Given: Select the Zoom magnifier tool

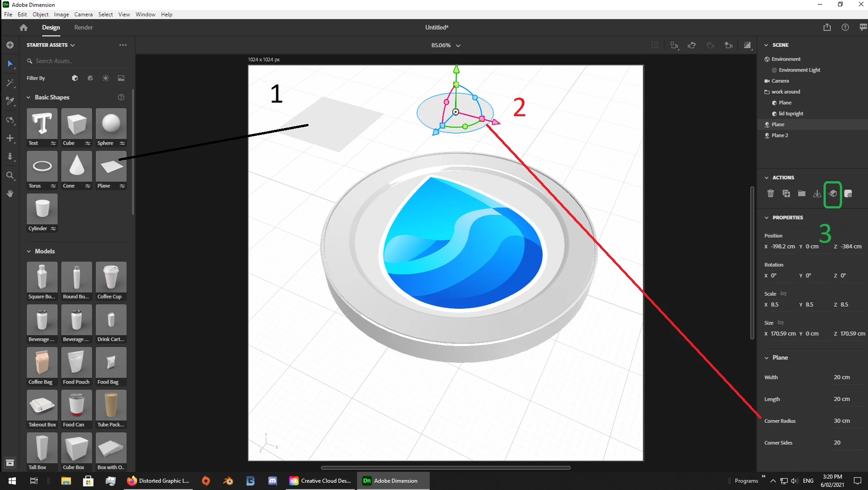Looking at the screenshot, I should coord(10,175).
